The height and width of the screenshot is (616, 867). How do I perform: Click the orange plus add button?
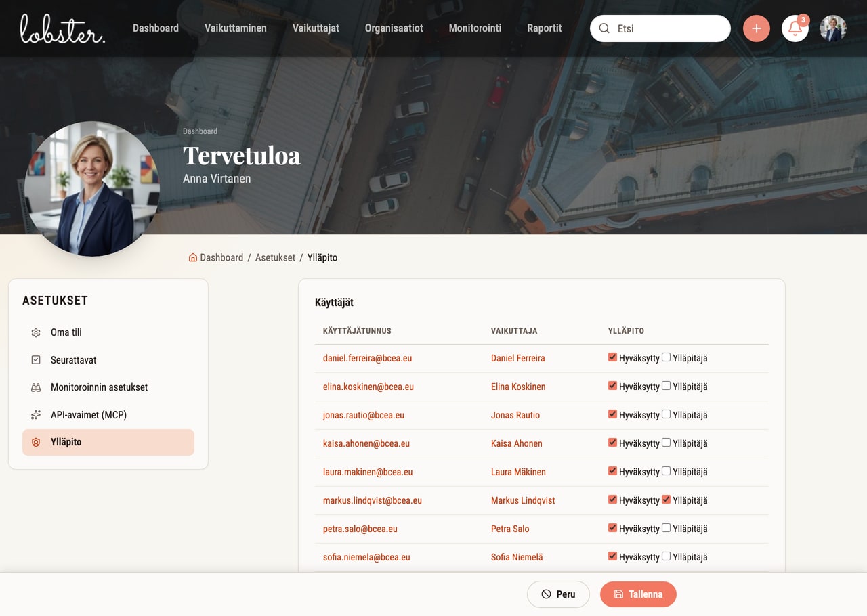757,28
